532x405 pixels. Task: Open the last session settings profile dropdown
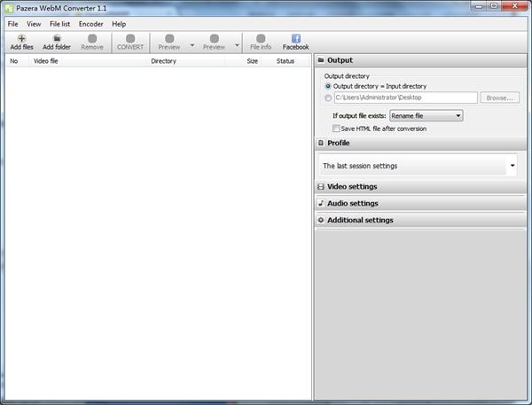pyautogui.click(x=418, y=166)
